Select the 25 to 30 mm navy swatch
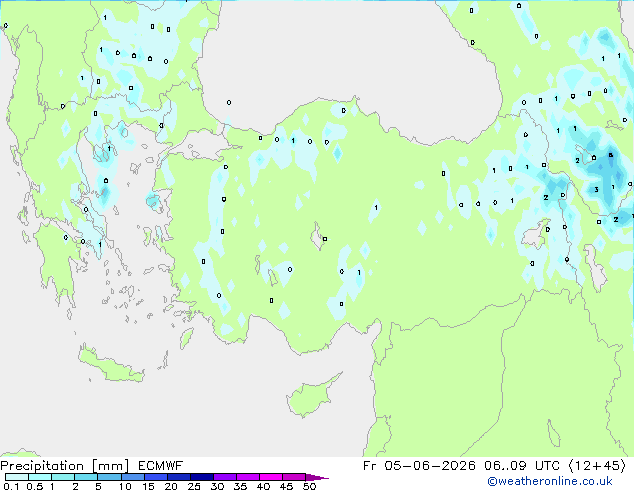The width and height of the screenshot is (634, 490). [202, 477]
